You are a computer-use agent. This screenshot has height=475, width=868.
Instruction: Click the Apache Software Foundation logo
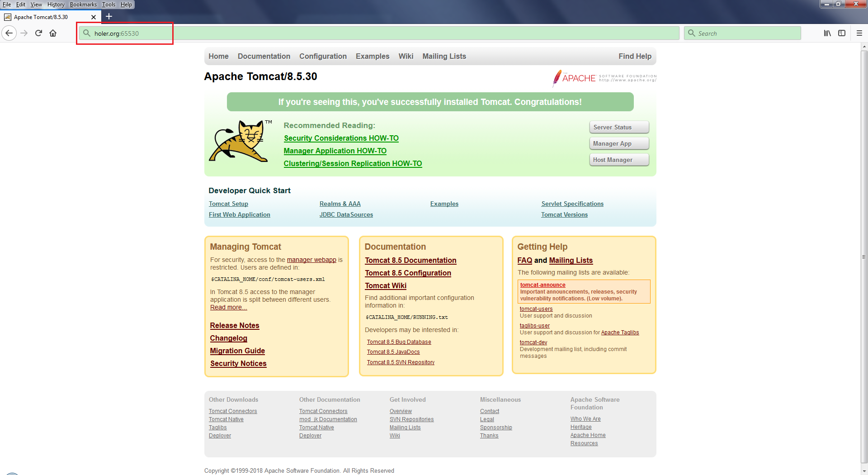pyautogui.click(x=604, y=78)
